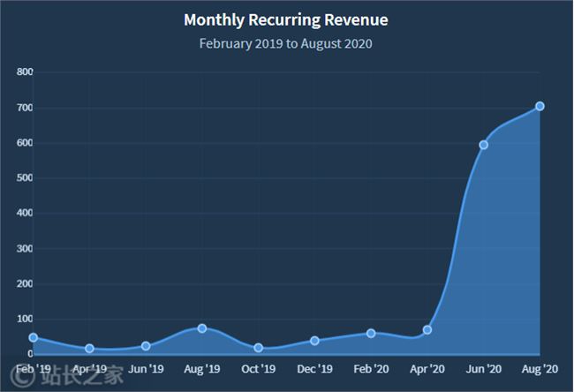Screen dimensions: 574x392
Task: Click the Apr '19 data point marker
Action: (x=89, y=349)
